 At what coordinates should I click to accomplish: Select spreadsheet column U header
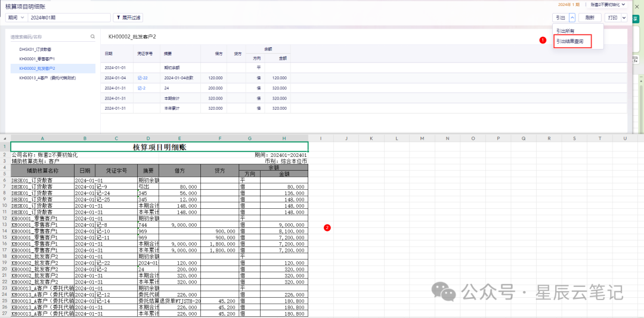tap(625, 138)
